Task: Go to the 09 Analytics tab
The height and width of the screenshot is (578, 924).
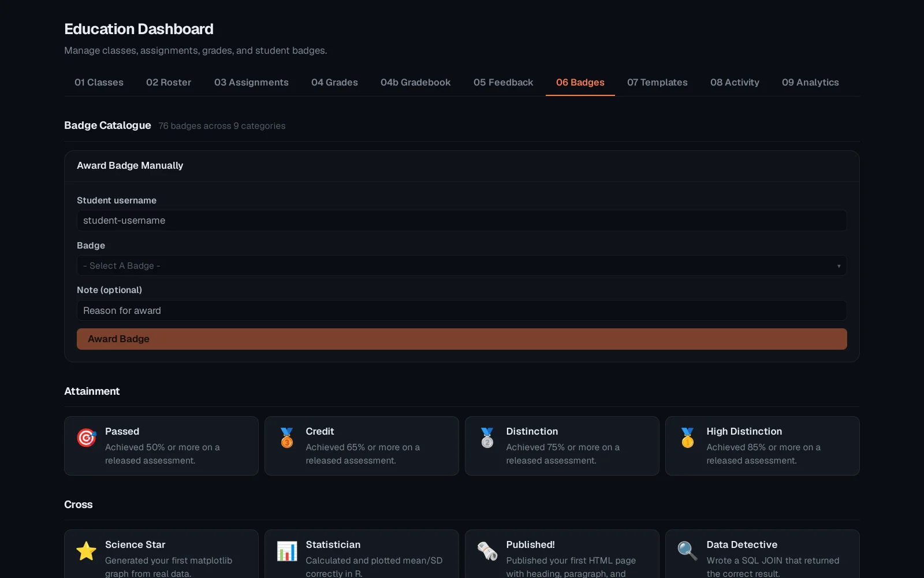Action: click(x=810, y=82)
